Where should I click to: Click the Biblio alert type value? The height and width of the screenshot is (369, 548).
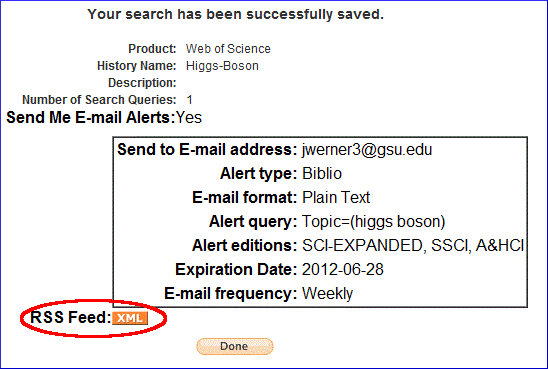coord(322,174)
